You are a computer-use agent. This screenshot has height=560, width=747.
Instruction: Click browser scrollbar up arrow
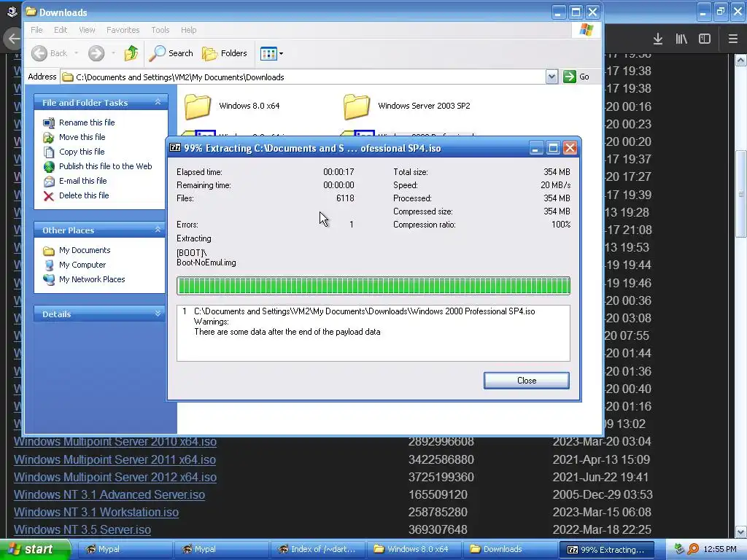click(741, 60)
